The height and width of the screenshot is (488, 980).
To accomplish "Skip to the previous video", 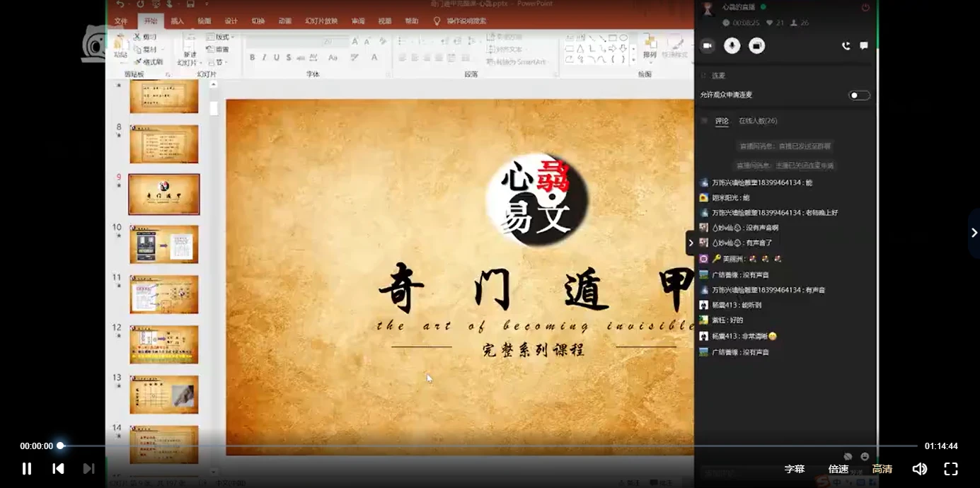I will coord(58,468).
